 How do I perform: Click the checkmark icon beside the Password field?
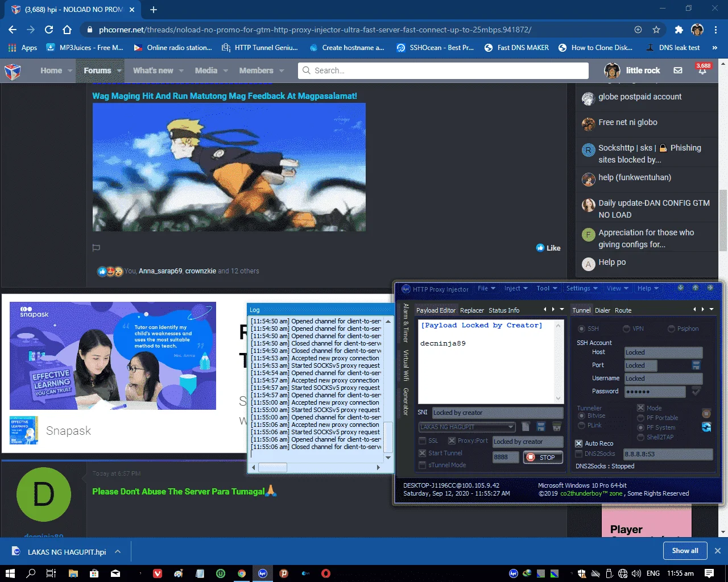[x=696, y=392]
